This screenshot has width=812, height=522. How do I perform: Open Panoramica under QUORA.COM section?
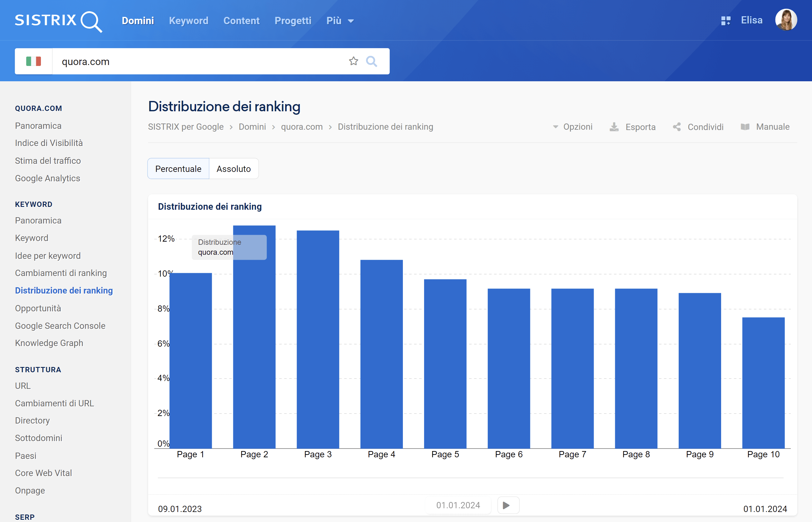(x=38, y=126)
